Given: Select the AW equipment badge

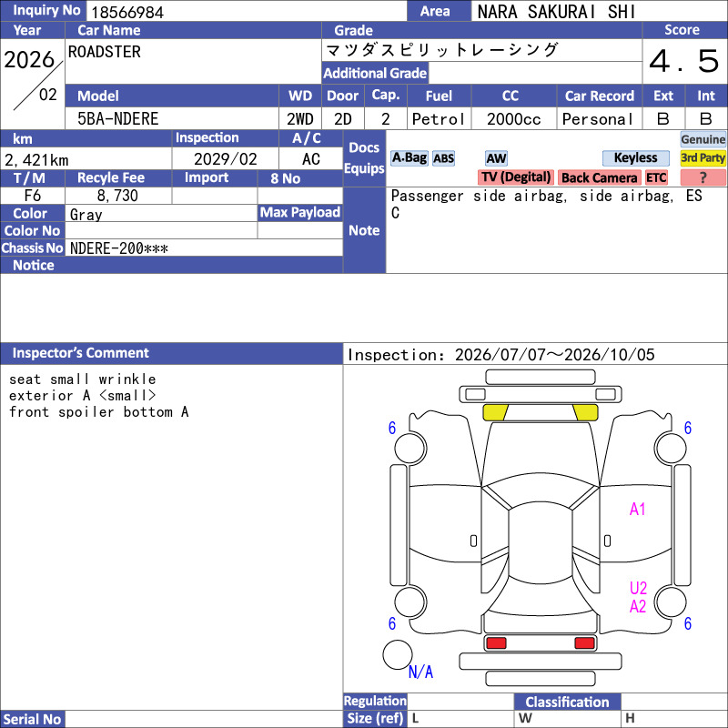Looking at the screenshot, I should [496, 158].
